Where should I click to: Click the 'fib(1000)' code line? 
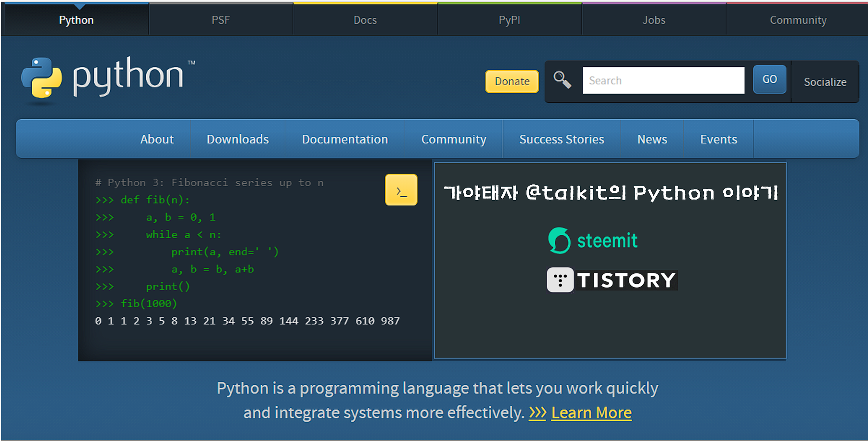point(136,303)
